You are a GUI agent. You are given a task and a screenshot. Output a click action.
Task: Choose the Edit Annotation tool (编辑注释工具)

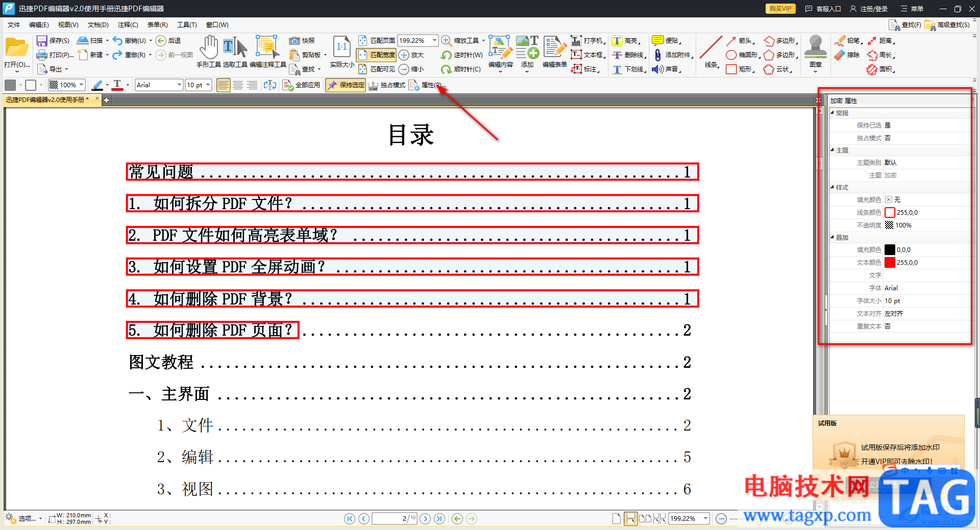click(267, 52)
